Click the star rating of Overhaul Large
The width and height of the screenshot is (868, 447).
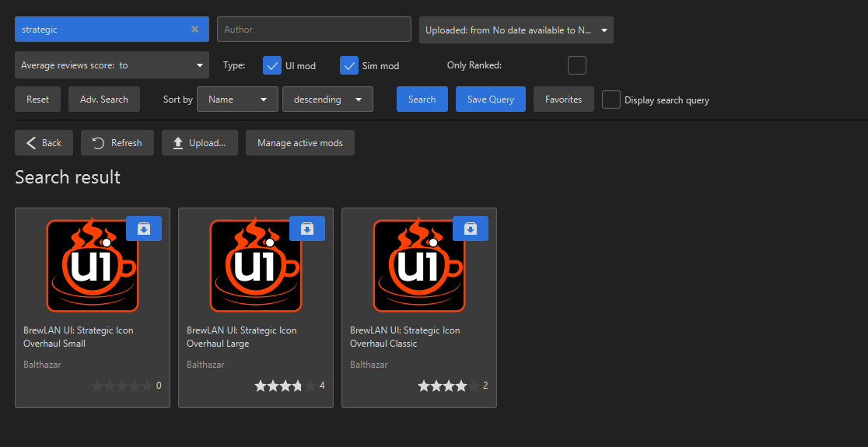point(285,386)
